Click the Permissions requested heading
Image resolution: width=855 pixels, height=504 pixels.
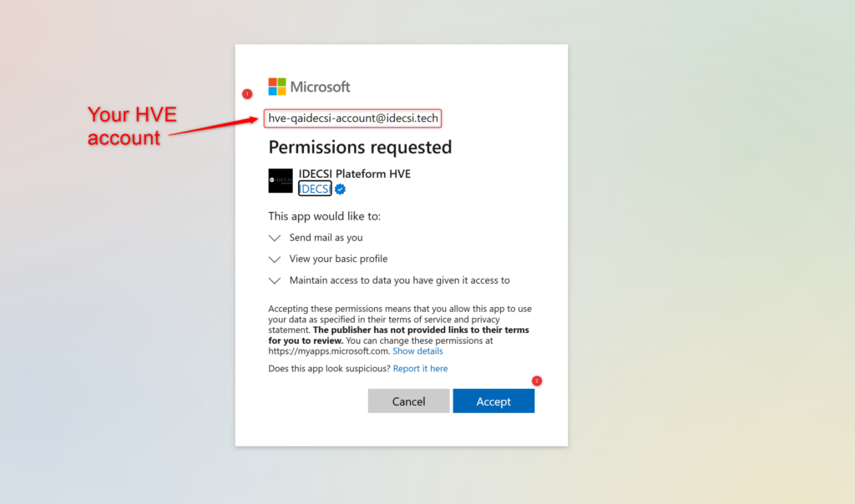pyautogui.click(x=360, y=148)
